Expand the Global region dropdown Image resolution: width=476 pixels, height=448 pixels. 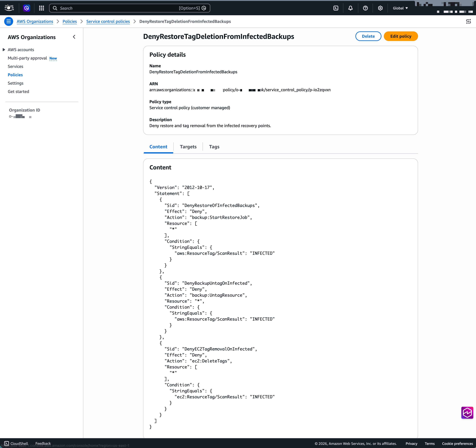400,8
